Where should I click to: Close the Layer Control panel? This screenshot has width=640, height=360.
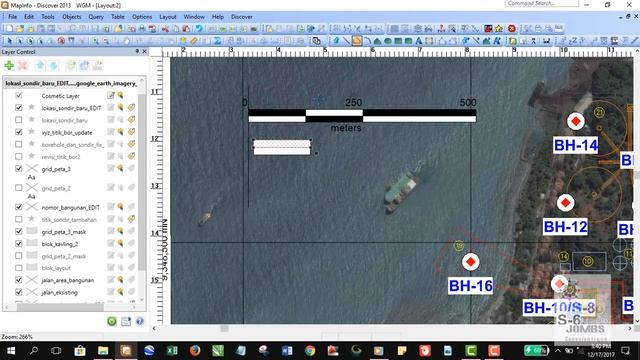[x=144, y=51]
